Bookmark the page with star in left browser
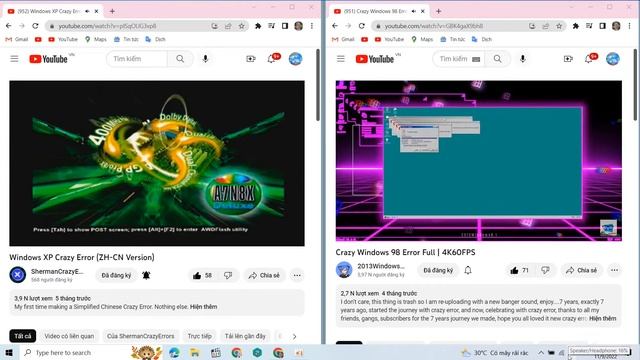This screenshot has width=640, height=360. click(242, 26)
